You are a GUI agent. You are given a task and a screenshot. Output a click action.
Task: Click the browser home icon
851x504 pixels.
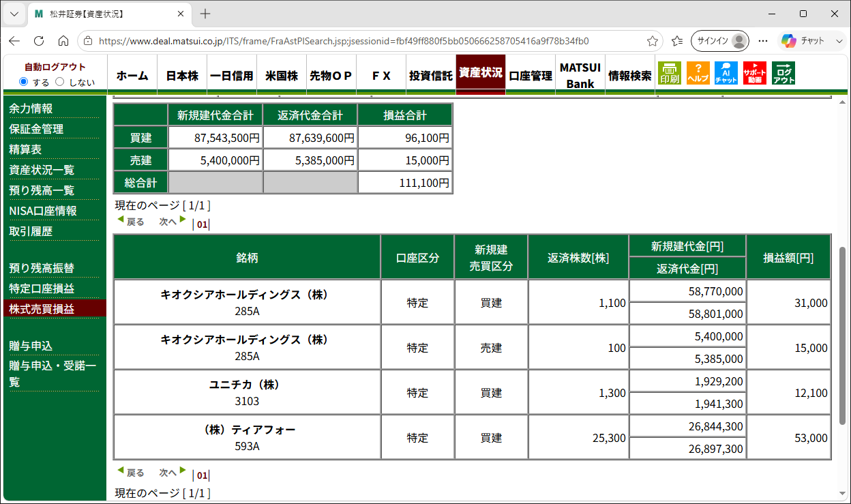coord(63,41)
